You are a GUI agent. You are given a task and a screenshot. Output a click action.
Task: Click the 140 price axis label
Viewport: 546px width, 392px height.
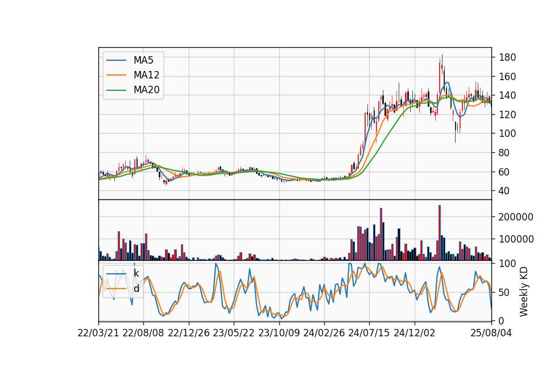coord(507,95)
